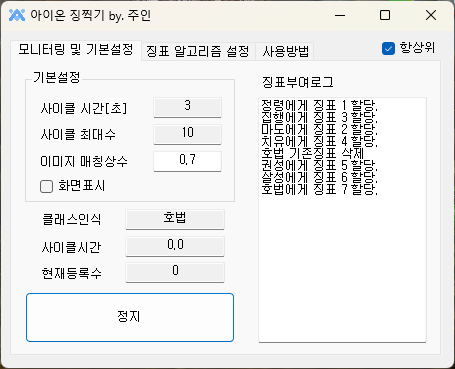Click log line 호법에게 징표 7 할당.
This screenshot has width=455, height=369.
pos(319,190)
